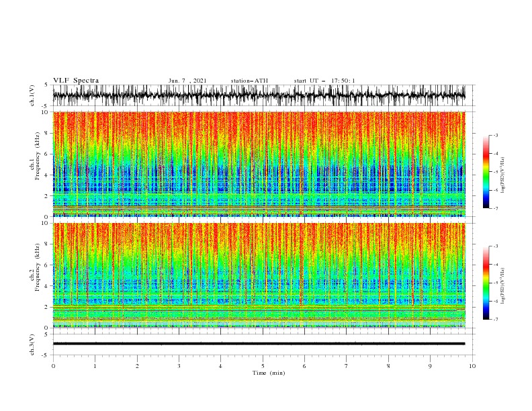
Task: Click the 'station=ATH' label
Action: [x=249, y=81]
